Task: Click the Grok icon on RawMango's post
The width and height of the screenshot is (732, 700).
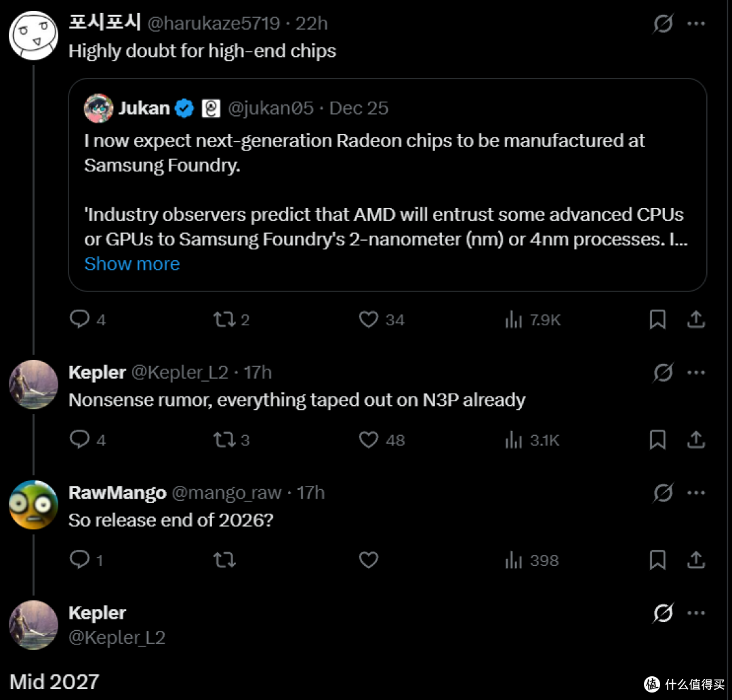Action: [x=663, y=493]
